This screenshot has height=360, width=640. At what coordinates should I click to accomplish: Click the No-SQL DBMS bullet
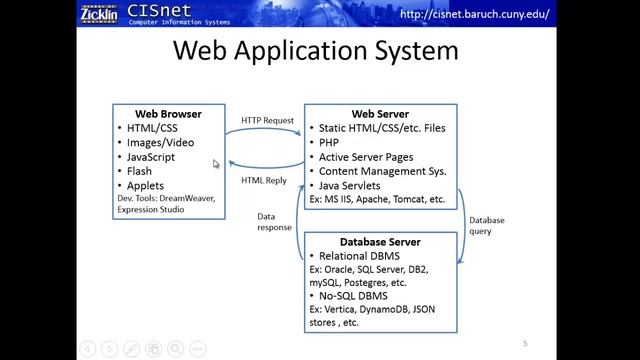tap(353, 296)
